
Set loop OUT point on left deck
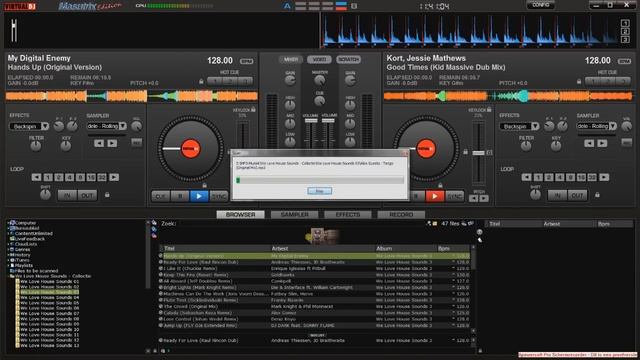pyautogui.click(x=87, y=196)
